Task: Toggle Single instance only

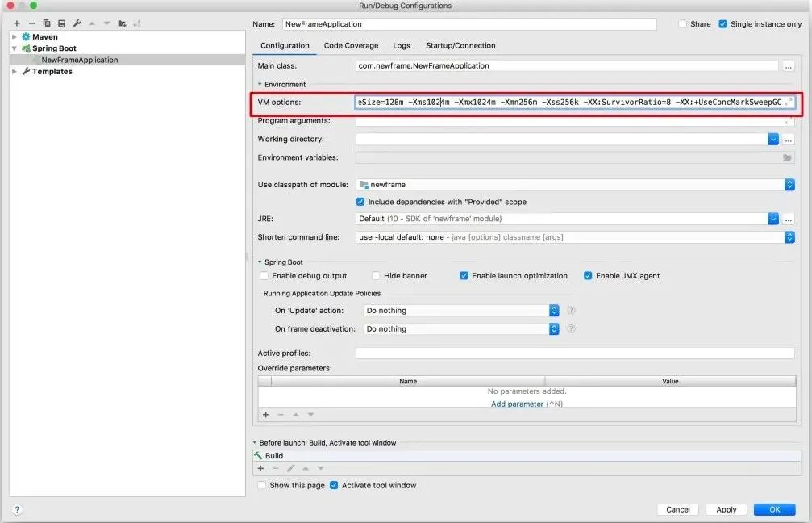Action: (x=723, y=24)
